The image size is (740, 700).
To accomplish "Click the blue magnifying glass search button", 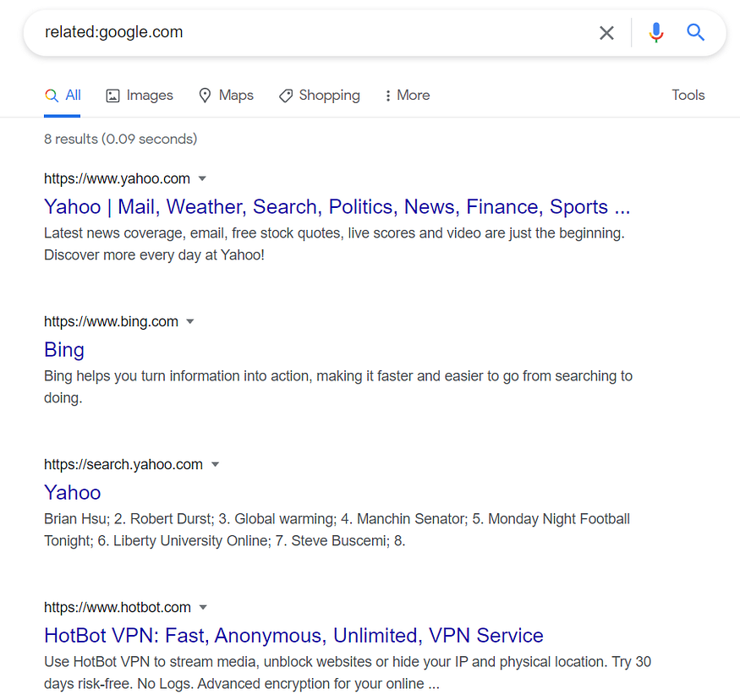I will click(695, 32).
